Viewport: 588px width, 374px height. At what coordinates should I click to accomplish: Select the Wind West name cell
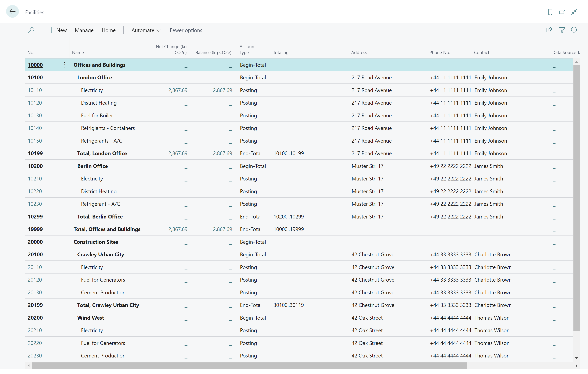(90, 318)
